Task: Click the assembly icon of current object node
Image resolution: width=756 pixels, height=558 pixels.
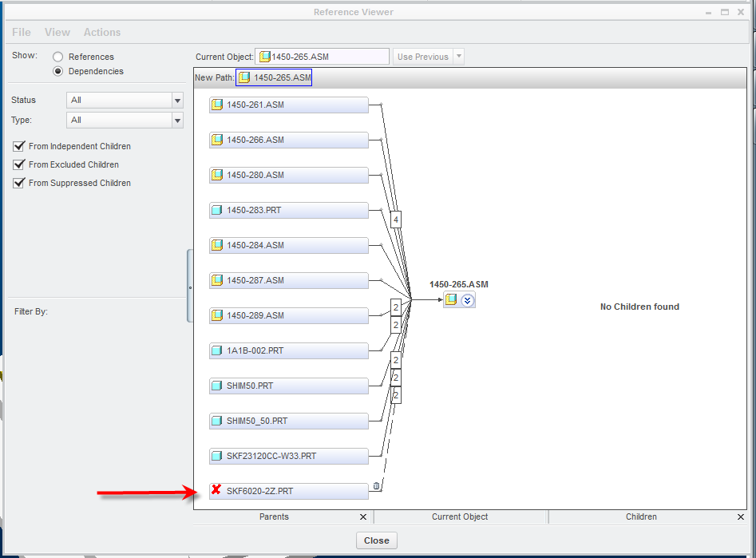Action: [x=451, y=300]
